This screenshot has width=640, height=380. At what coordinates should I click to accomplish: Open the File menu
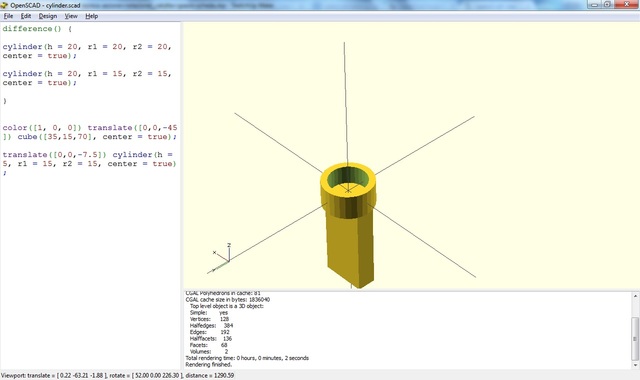[x=8, y=16]
